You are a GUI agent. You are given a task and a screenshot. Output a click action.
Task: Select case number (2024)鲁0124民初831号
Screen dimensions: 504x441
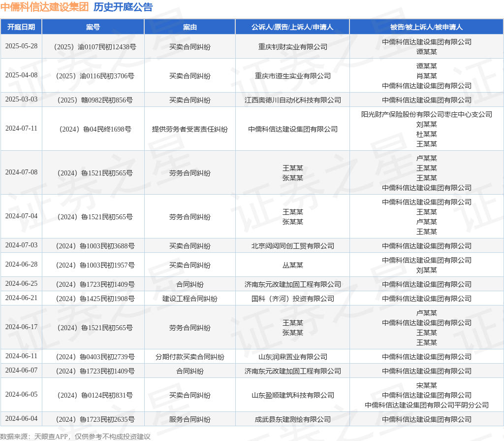(95, 395)
